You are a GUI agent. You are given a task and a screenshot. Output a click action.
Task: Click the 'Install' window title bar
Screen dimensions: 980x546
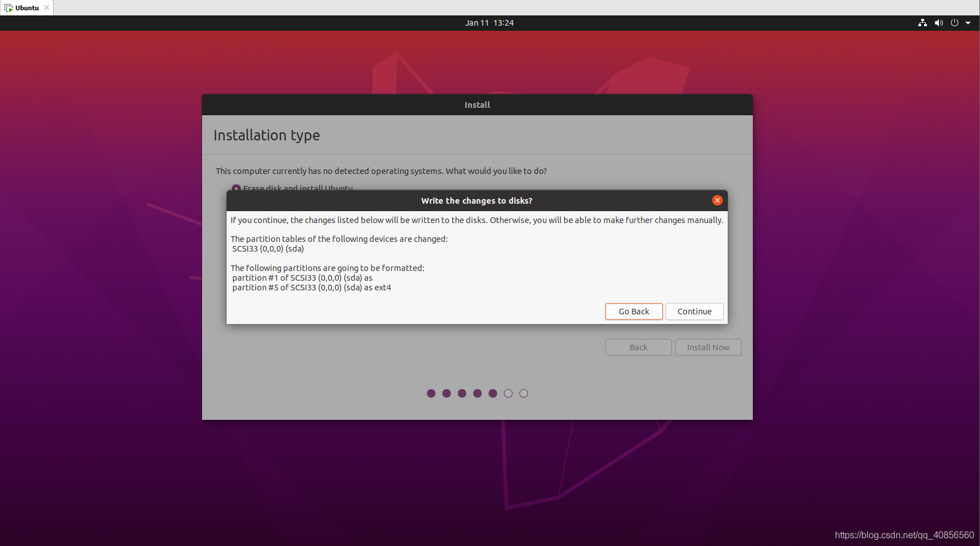click(x=477, y=105)
